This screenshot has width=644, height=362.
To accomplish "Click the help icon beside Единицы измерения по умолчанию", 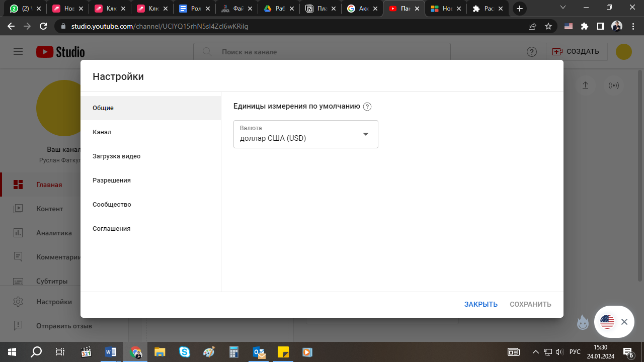I will 367,107.
